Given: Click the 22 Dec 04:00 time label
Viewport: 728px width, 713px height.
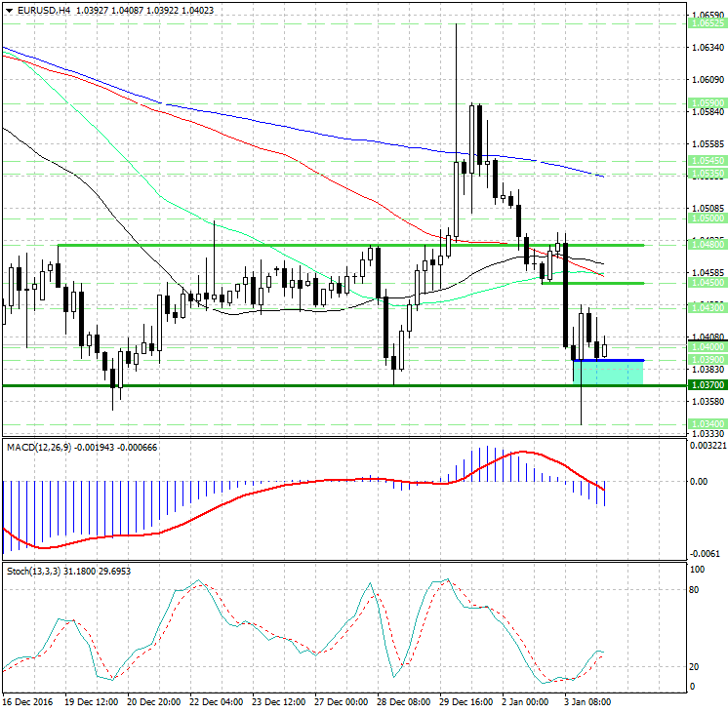Looking at the screenshot, I should coord(215,701).
